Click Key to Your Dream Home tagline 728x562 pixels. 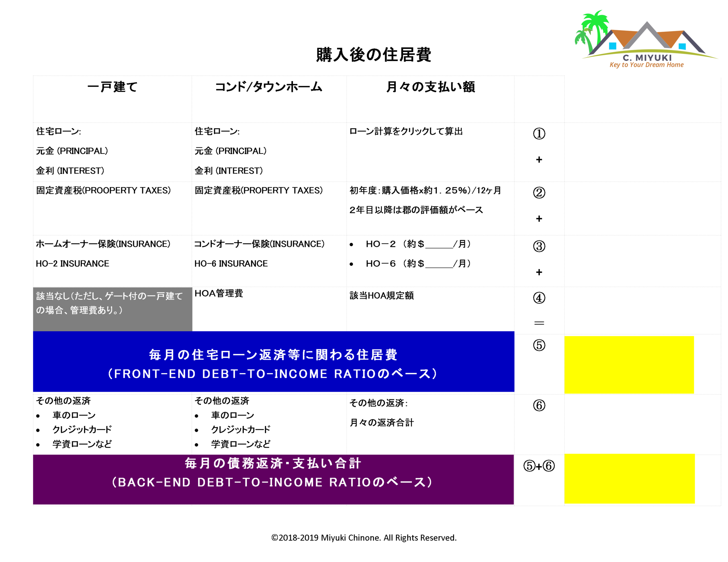(646, 65)
